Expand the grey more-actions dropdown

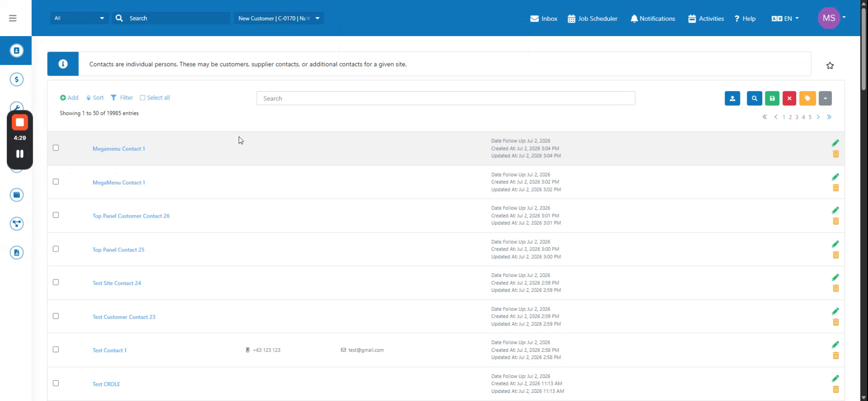[x=825, y=98]
